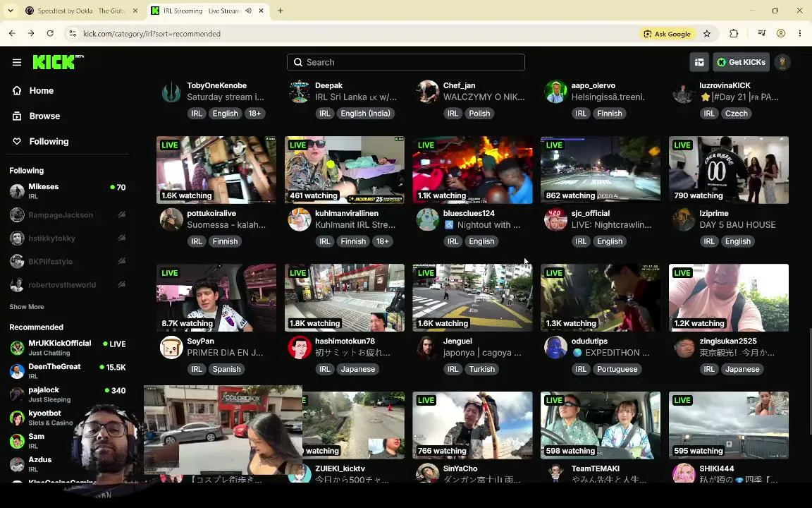Open zingisukan2525 stream thumbnail
Image resolution: width=812 pixels, height=508 pixels.
729,298
